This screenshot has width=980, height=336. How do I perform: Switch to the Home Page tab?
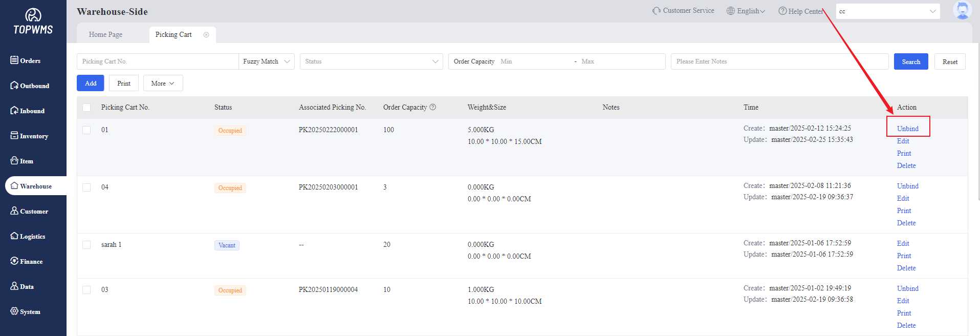[105, 35]
